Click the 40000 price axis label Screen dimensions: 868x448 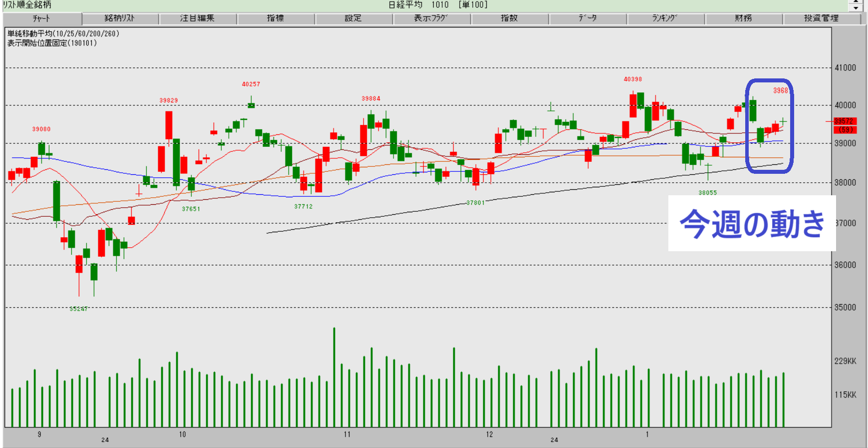(x=846, y=105)
